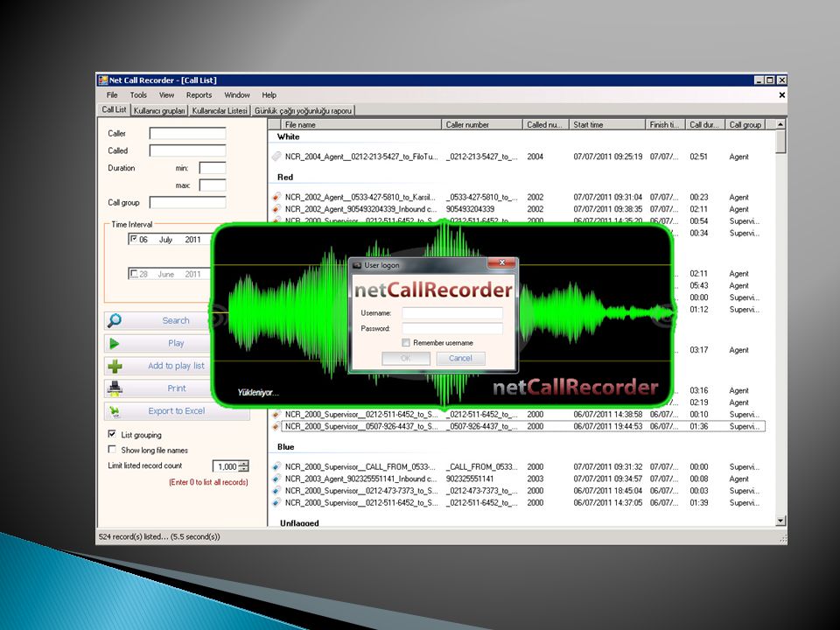Open Günlük çağrı yoğunluğu raporu tab

click(304, 111)
